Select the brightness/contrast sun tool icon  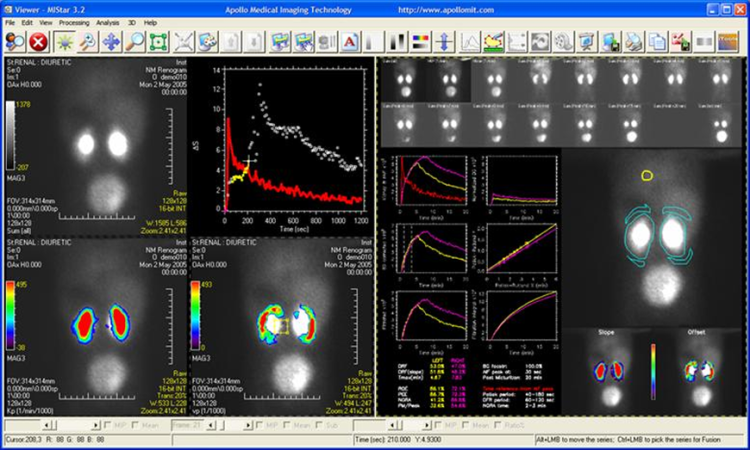pos(65,41)
